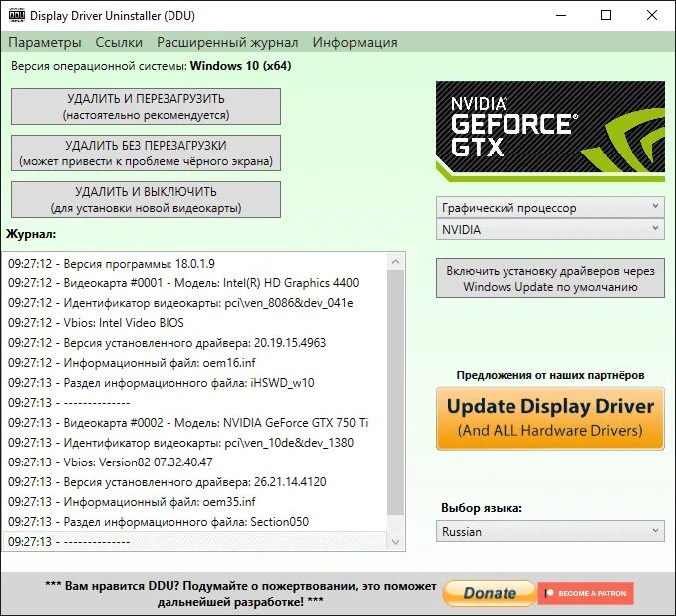Screen dimensions: 676x616
Task: Select log line Intel(R) HD Graphics 4400
Action: pyautogui.click(x=194, y=283)
